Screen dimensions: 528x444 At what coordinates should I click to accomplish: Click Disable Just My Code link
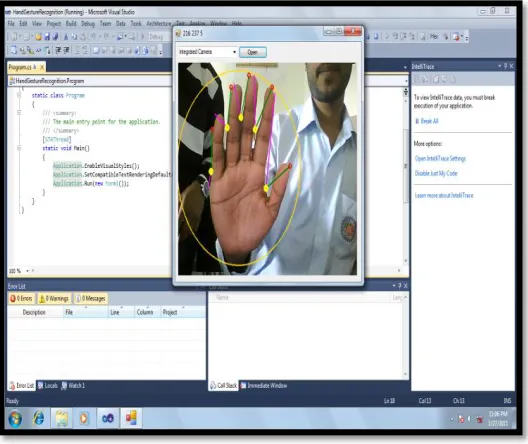[x=436, y=173]
